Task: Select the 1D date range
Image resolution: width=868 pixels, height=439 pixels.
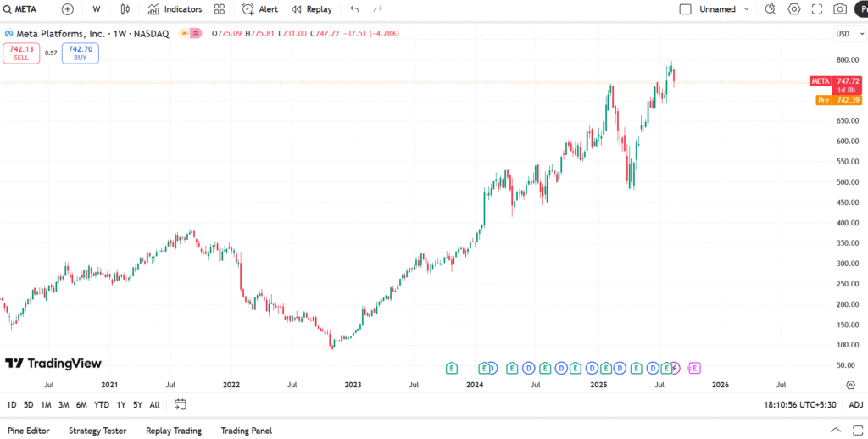Action: point(12,405)
